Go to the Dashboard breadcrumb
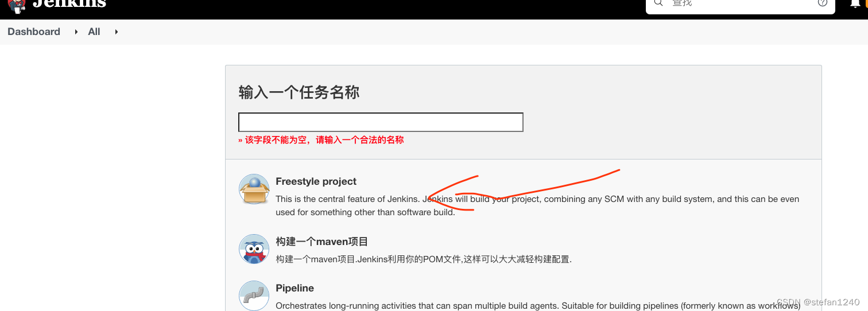Screen dimensions: 868x311 [x=34, y=32]
